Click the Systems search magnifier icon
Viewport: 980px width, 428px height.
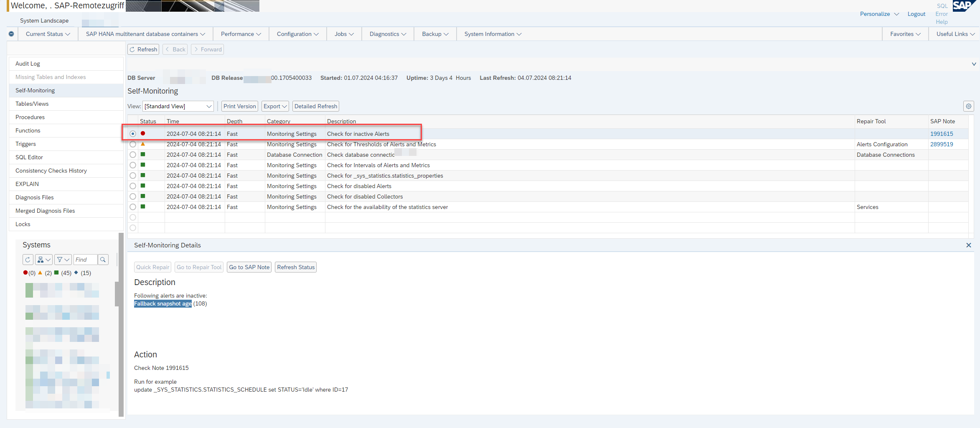pos(103,260)
